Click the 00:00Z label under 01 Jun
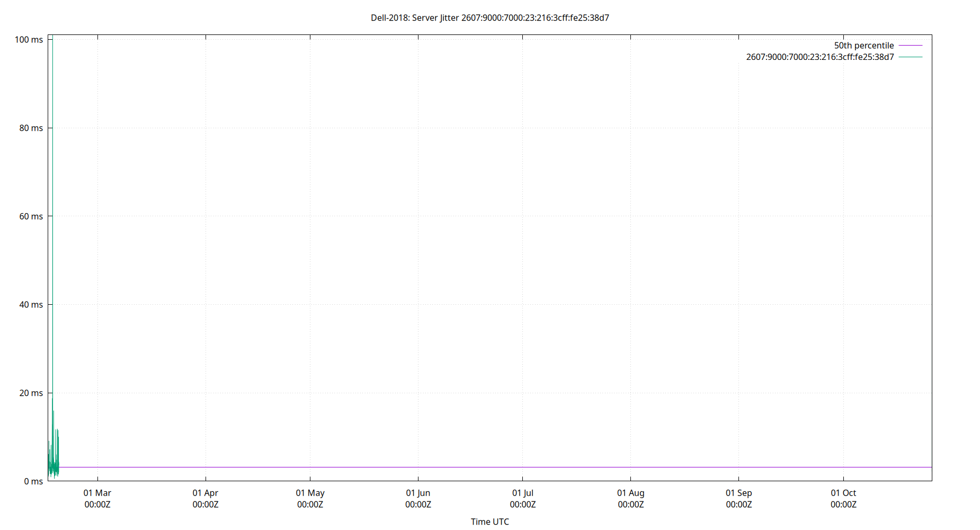Image resolution: width=980 pixels, height=530 pixels. (418, 505)
